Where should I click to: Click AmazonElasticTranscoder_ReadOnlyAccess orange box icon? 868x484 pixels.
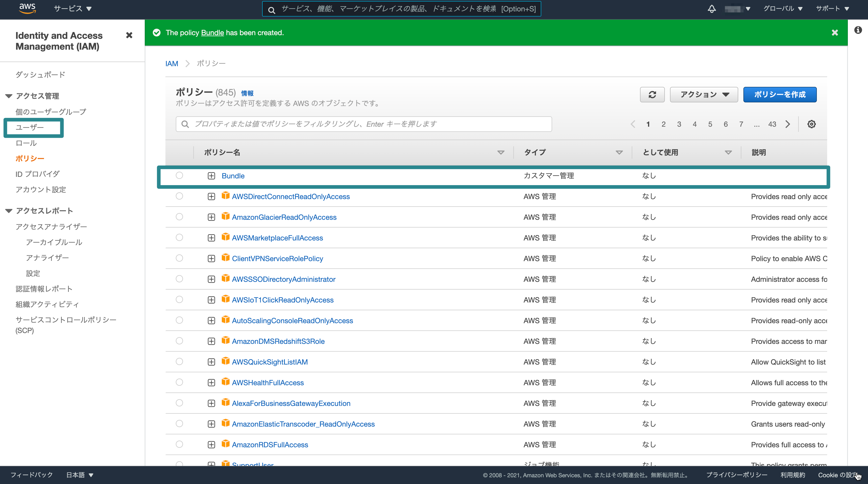pos(225,423)
